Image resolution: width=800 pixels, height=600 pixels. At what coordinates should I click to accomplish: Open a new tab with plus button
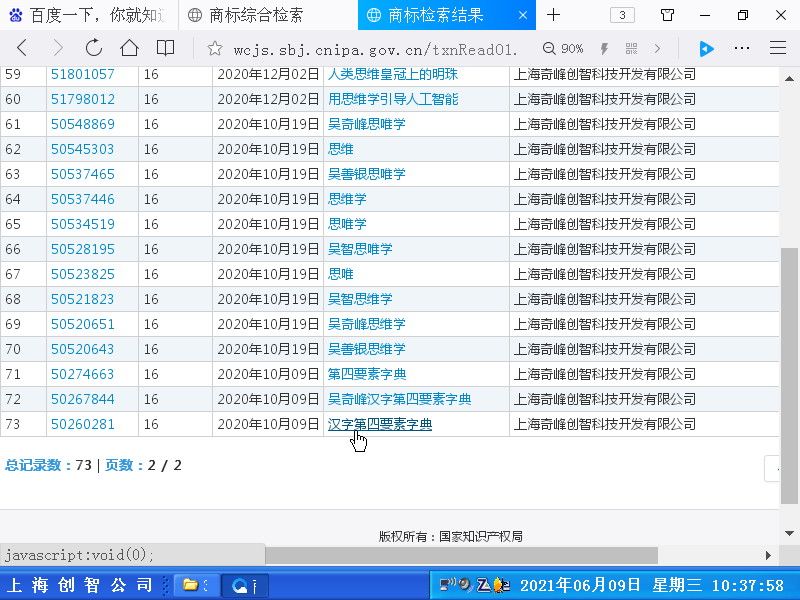coord(553,15)
